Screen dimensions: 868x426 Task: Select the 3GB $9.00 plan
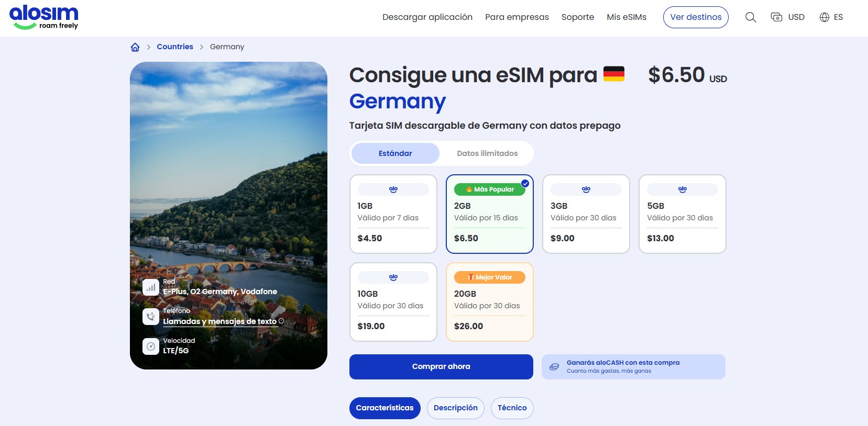tap(586, 214)
